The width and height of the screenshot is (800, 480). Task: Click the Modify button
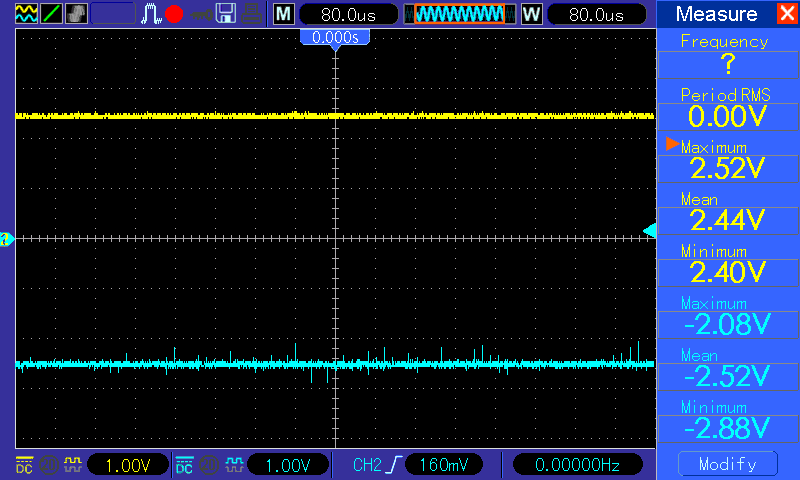pyautogui.click(x=728, y=464)
